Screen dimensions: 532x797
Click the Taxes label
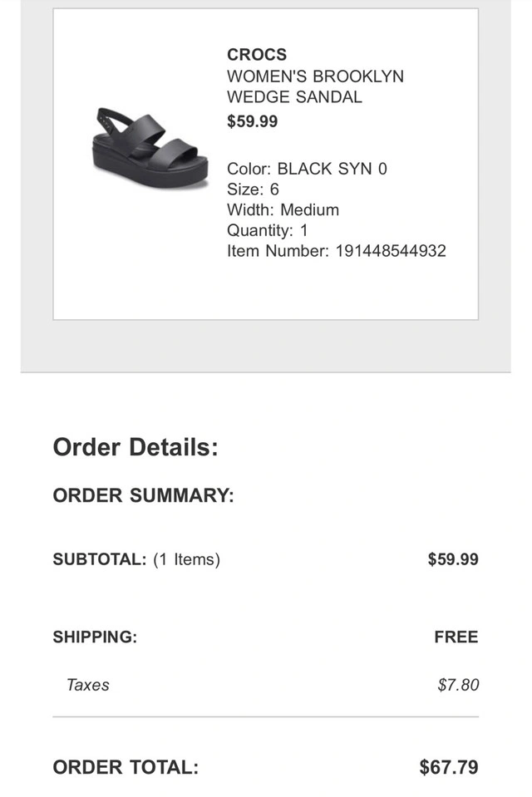(88, 685)
